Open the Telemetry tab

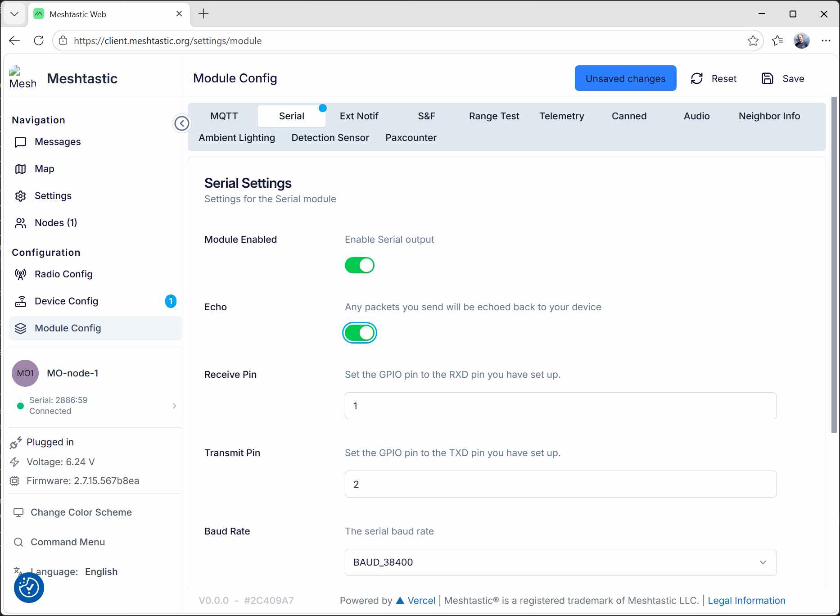(x=561, y=116)
